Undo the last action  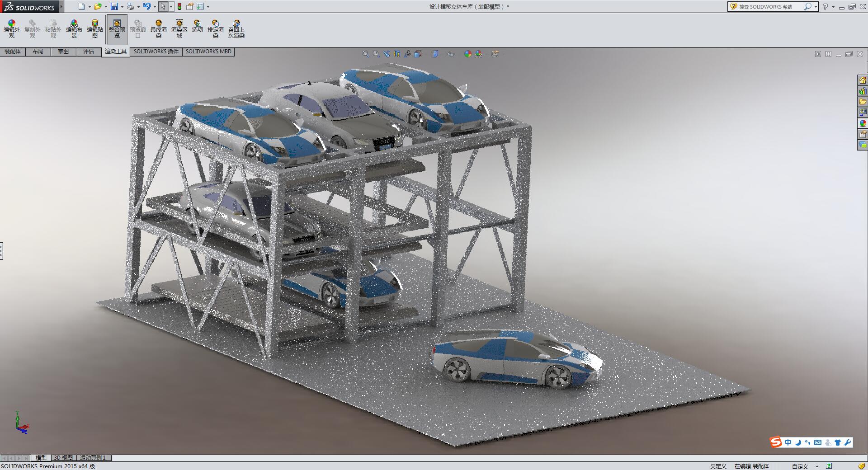pos(146,6)
